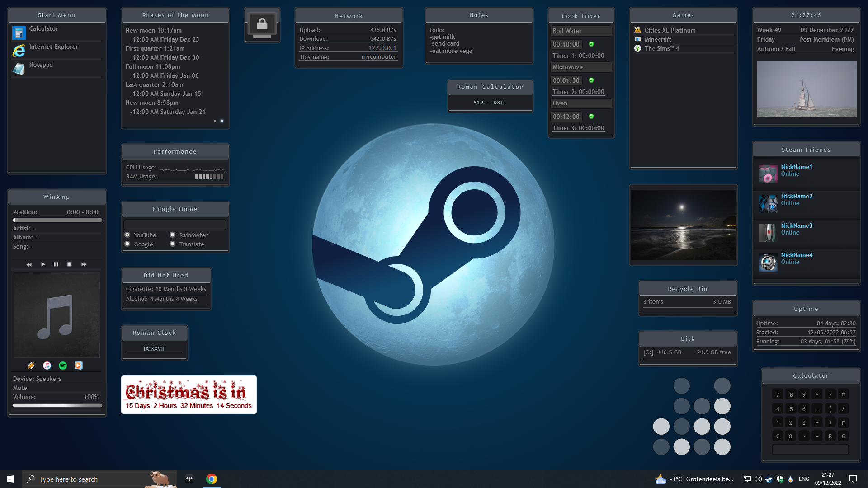Open the C: disk row
This screenshot has width=868, height=488.
pos(687,352)
